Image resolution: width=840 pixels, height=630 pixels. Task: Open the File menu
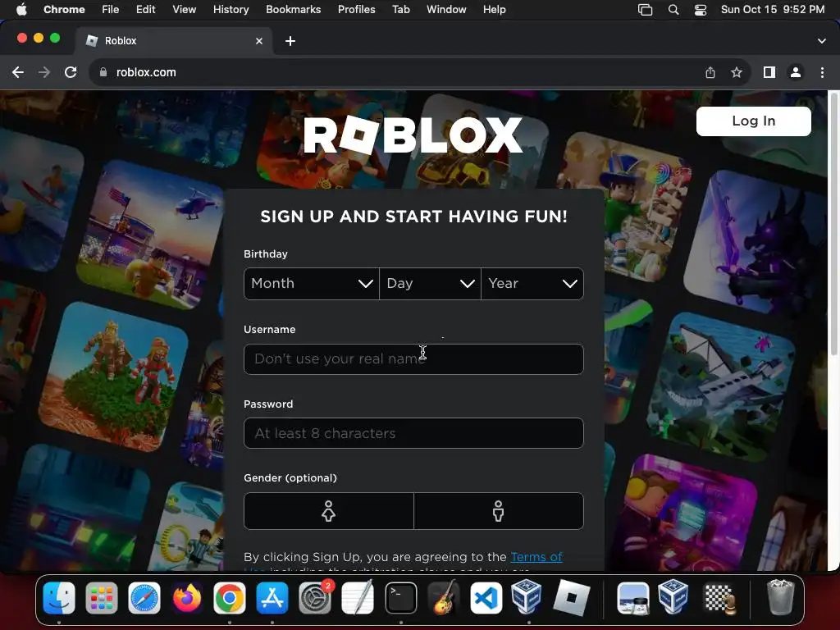pos(111,10)
